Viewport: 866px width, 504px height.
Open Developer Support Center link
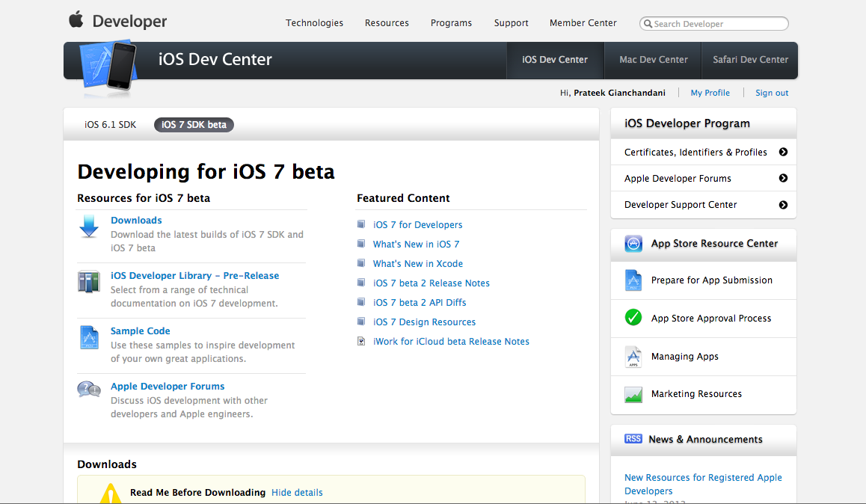681,205
